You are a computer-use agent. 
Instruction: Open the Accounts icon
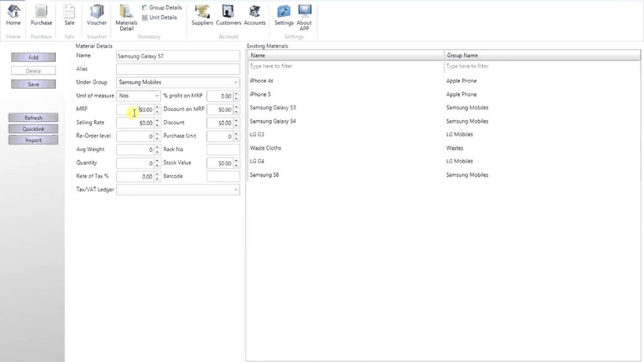(255, 15)
